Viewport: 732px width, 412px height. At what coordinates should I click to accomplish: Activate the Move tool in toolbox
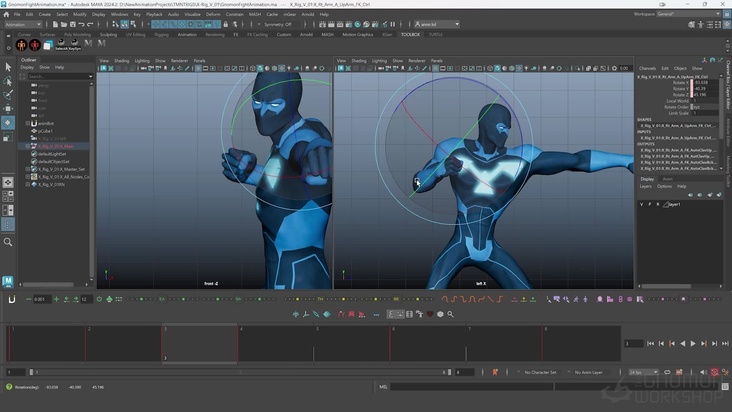pos(8,109)
